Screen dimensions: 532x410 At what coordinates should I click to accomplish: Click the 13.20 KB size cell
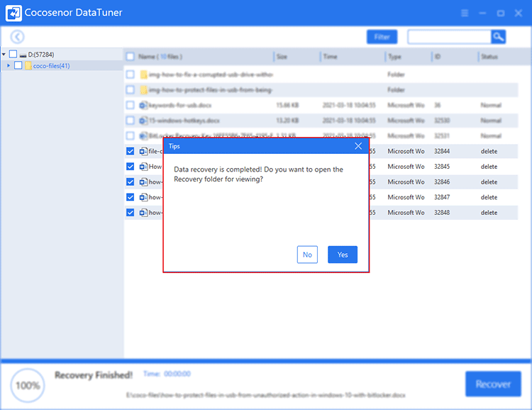click(287, 121)
